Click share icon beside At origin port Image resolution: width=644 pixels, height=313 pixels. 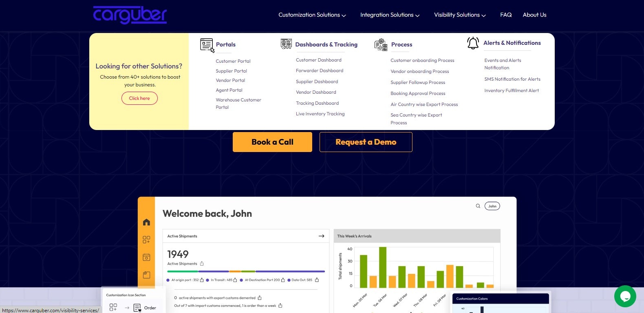202,280
